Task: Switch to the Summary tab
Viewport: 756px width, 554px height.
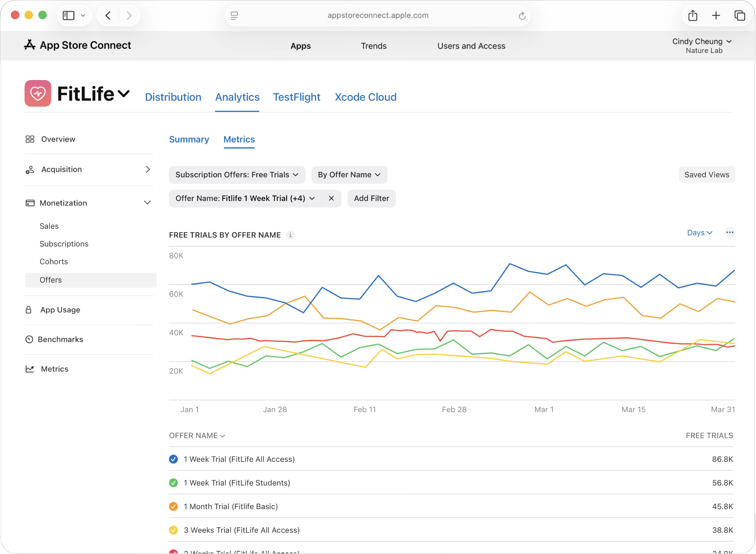Action: point(189,140)
